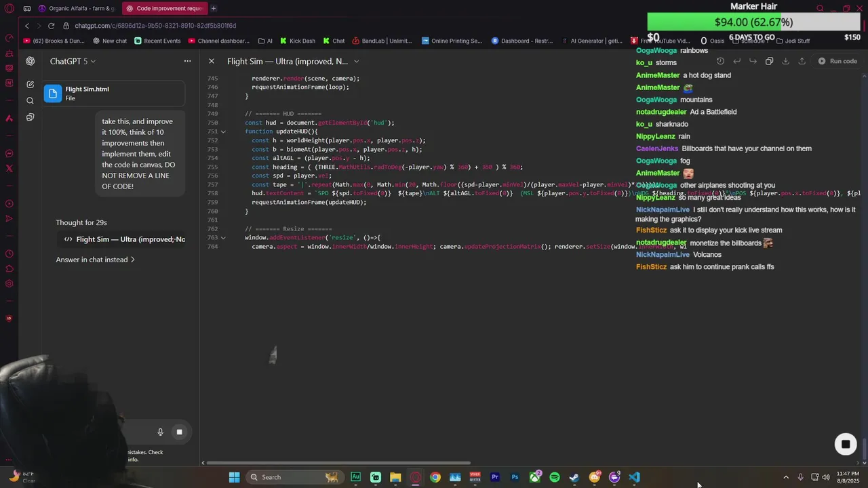This screenshot has height=488, width=868.
Task: Close the Flight Sim canvas panel
Action: (x=212, y=61)
